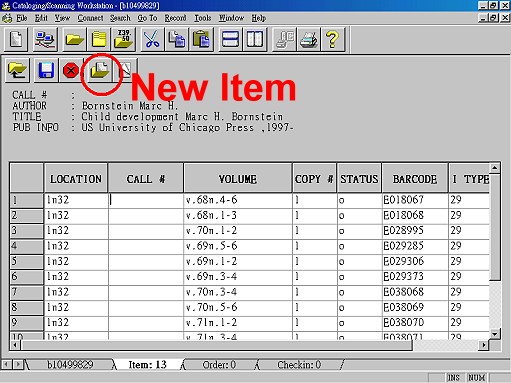
Task: Click the yellow notes record icon
Action: pyautogui.click(x=99, y=39)
